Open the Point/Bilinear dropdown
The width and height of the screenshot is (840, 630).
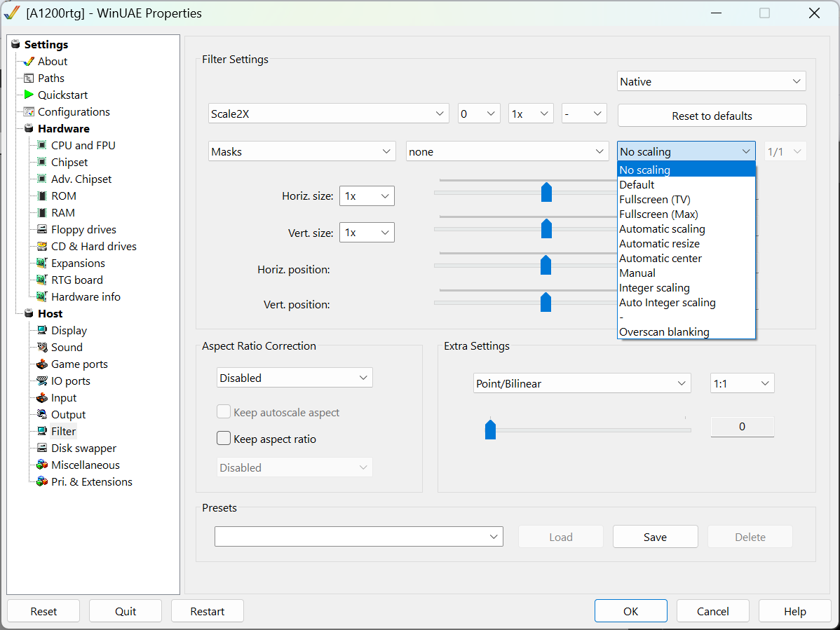(x=581, y=383)
